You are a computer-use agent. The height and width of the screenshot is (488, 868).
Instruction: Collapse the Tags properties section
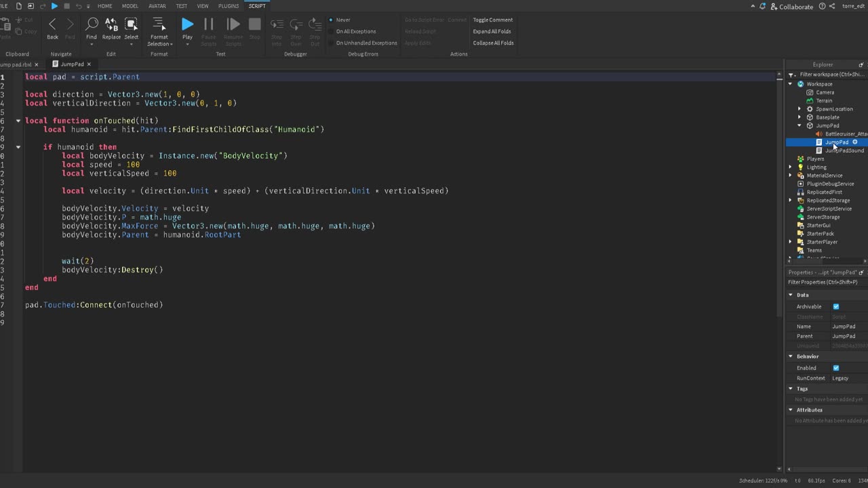[x=791, y=389]
